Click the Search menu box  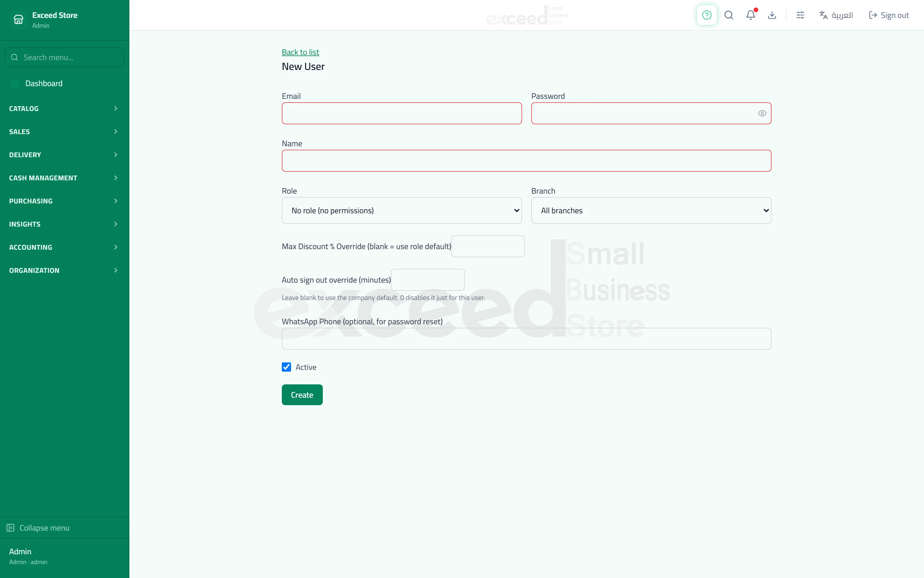pyautogui.click(x=64, y=57)
